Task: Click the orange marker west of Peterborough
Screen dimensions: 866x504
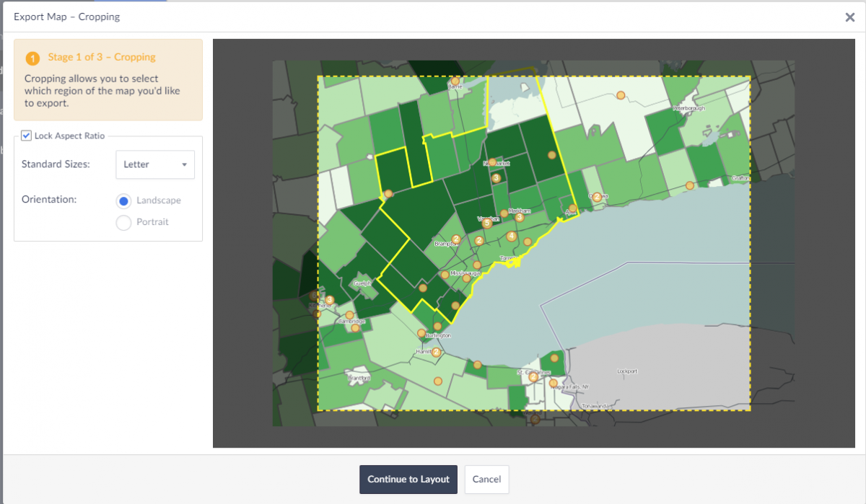Action: [x=620, y=95]
